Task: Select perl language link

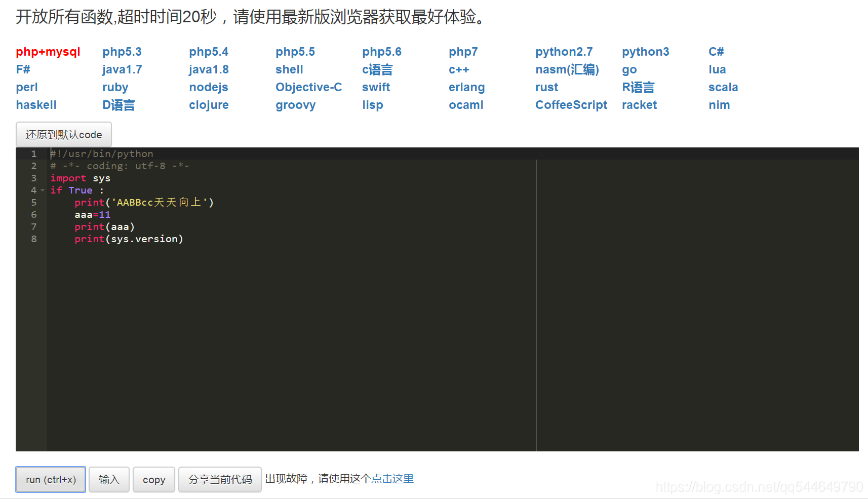Action: pos(27,87)
